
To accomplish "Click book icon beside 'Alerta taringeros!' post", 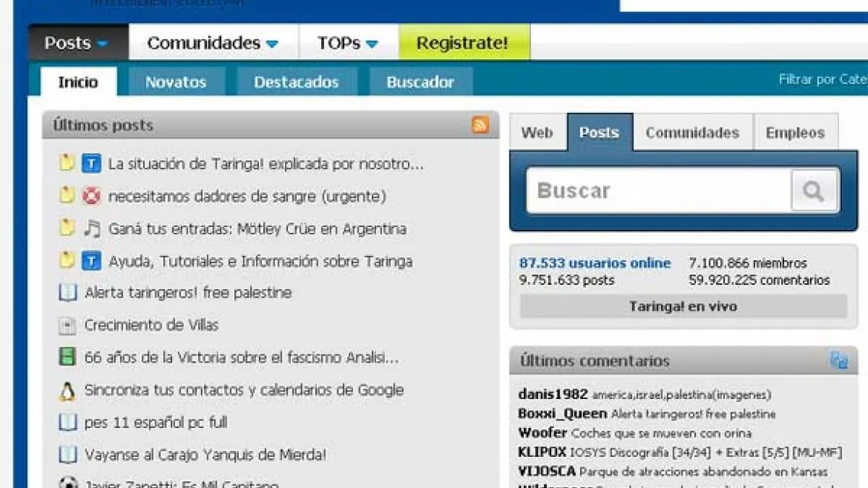I will click(x=68, y=292).
